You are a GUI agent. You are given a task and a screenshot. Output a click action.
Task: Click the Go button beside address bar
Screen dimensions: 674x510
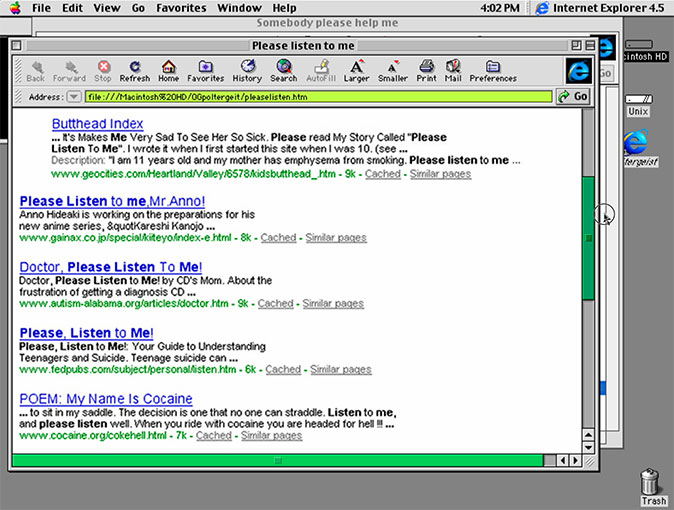[574, 96]
